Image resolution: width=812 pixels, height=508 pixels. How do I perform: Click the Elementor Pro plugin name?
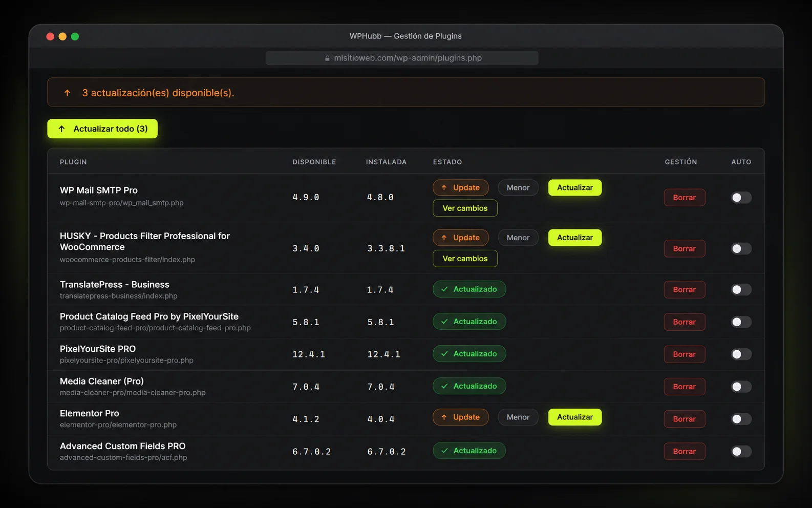click(x=90, y=413)
